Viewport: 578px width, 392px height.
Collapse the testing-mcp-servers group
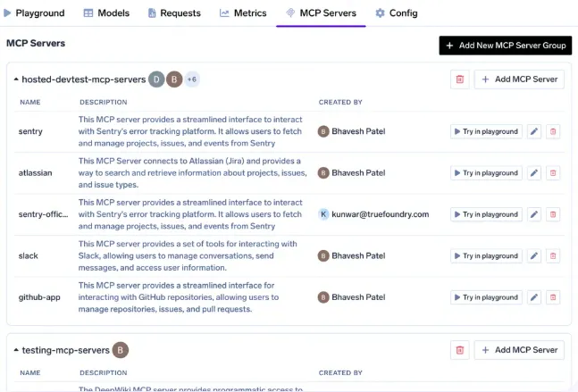(16, 350)
